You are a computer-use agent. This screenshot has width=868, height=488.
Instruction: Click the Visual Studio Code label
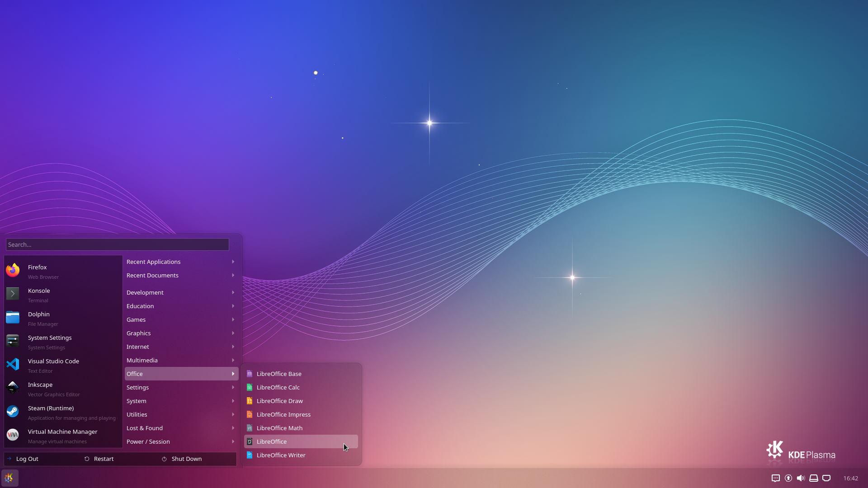[53, 361]
